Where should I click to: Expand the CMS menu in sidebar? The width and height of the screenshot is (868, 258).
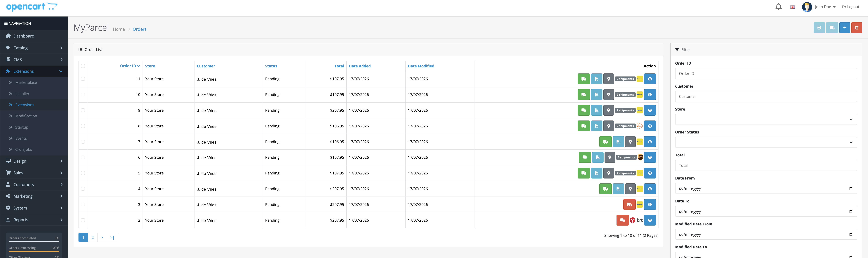click(x=34, y=60)
